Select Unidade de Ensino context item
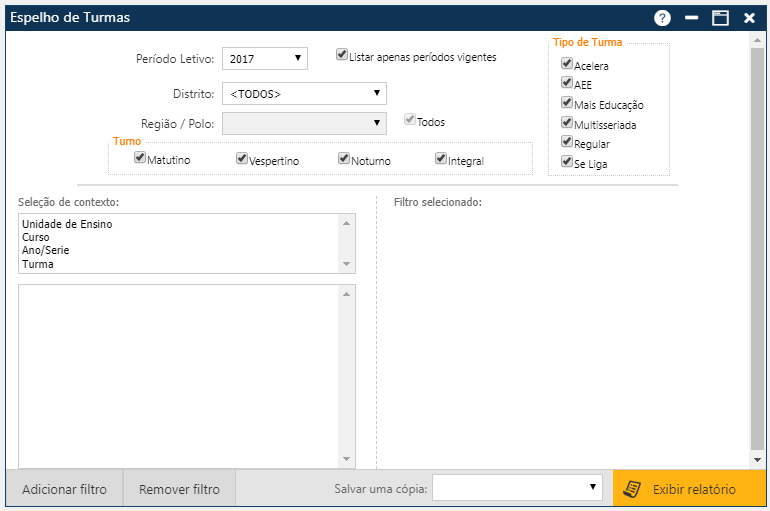The width and height of the screenshot is (770, 511). [67, 224]
